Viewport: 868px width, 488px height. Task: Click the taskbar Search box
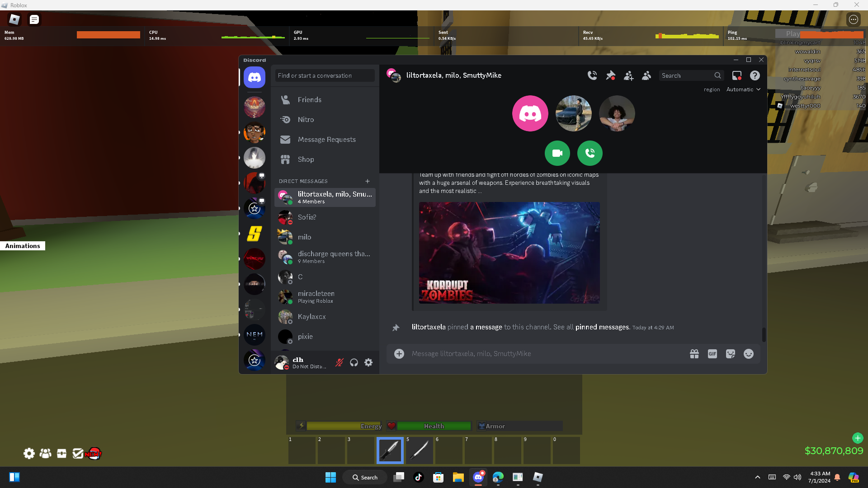point(365,477)
